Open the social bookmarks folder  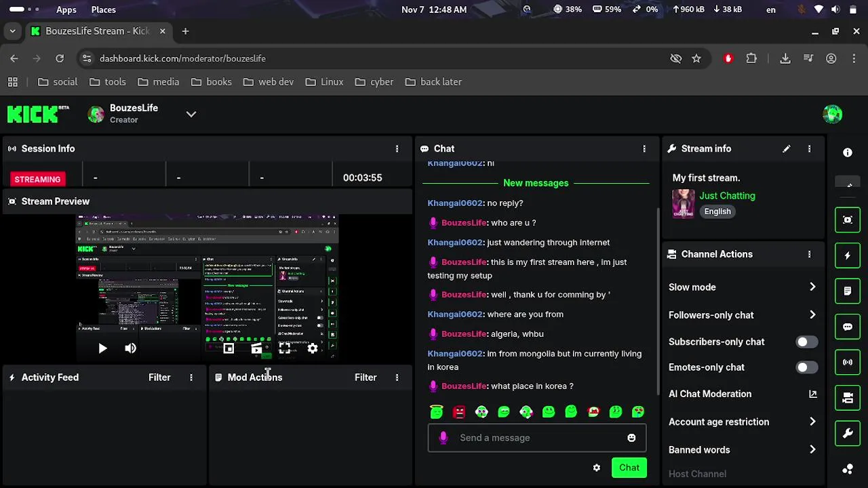(58, 82)
